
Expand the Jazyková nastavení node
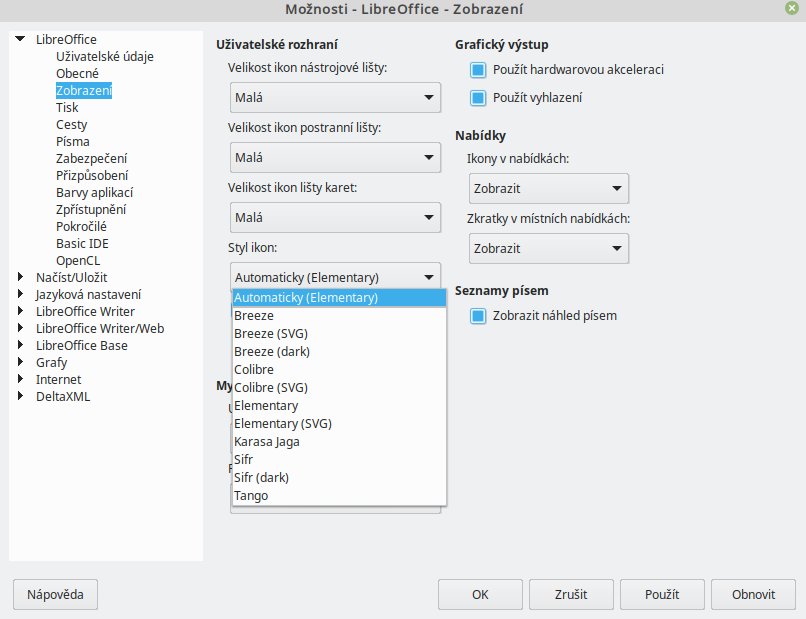coord(20,294)
